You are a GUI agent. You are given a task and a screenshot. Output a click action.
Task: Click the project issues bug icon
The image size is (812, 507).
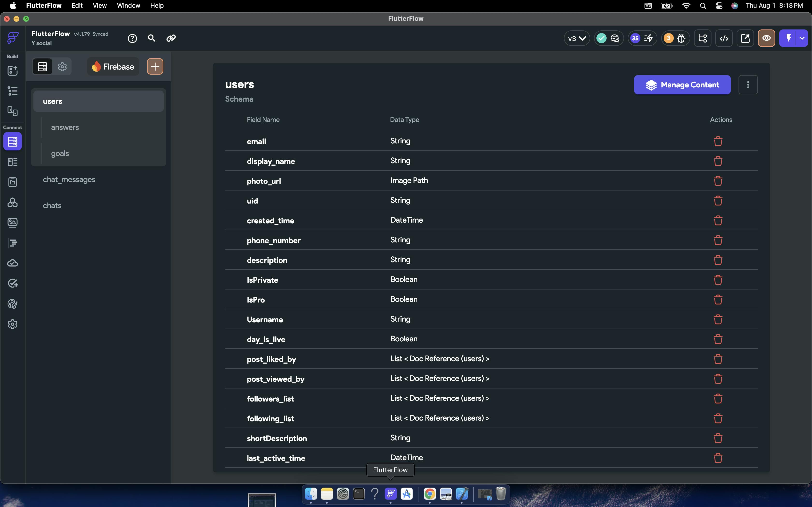(681, 38)
